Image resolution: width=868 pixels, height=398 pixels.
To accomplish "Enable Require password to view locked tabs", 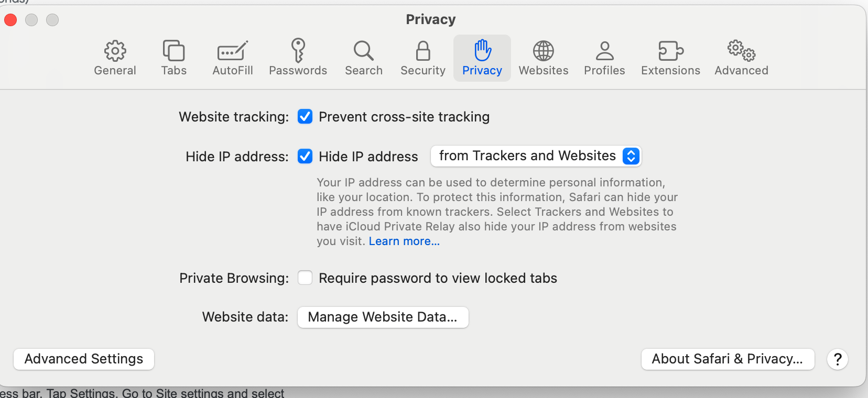I will (x=305, y=278).
